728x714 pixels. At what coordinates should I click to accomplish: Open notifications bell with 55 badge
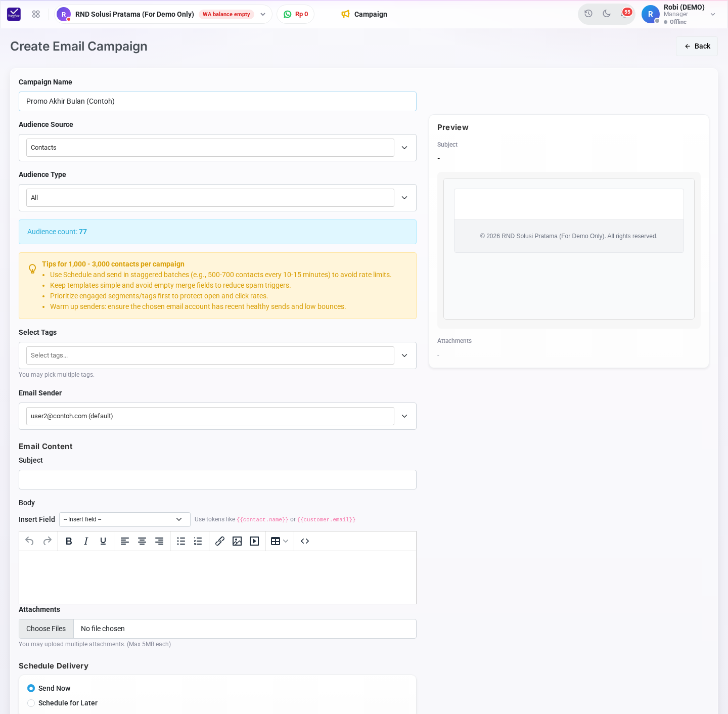(625, 14)
